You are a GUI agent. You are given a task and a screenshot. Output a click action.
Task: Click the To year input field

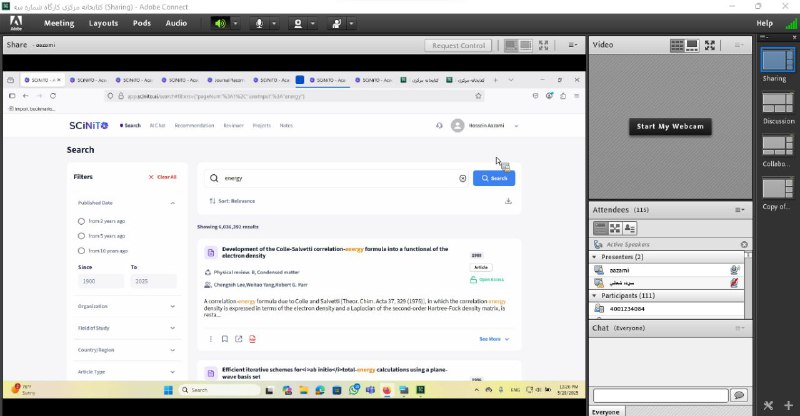click(x=154, y=281)
